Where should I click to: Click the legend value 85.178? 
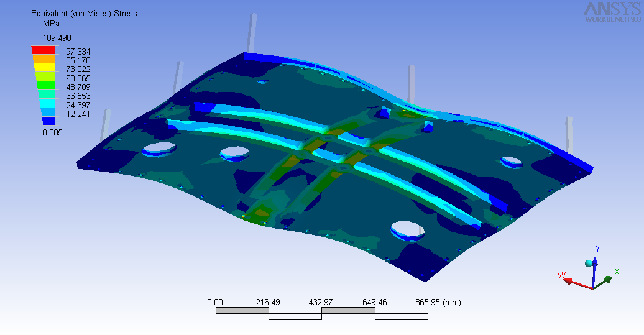click(x=78, y=61)
